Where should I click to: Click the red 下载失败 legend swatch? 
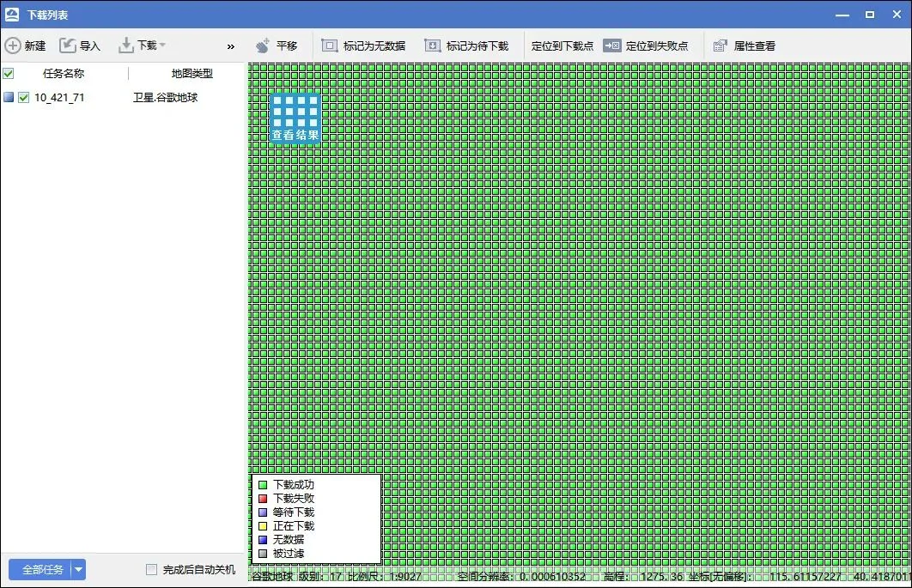pos(263,499)
